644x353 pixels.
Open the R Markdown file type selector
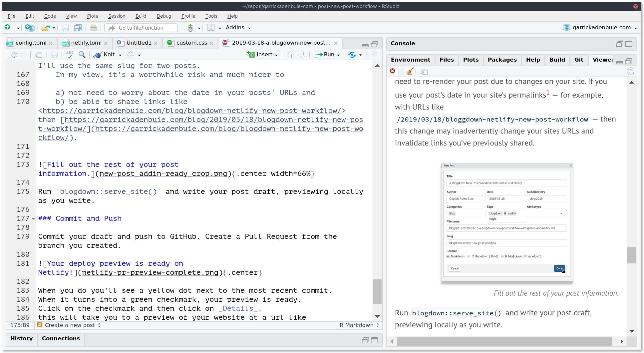359,325
